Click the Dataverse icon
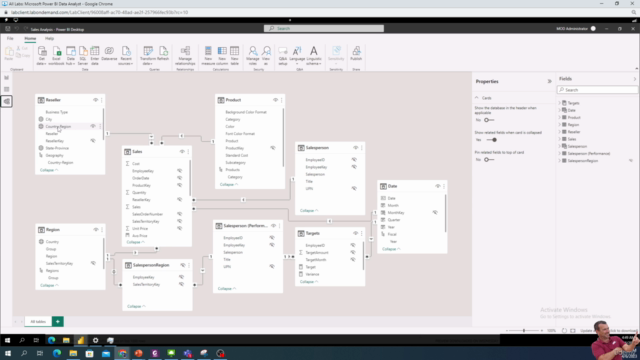Image resolution: width=640 pixels, height=360 pixels. (x=109, y=54)
